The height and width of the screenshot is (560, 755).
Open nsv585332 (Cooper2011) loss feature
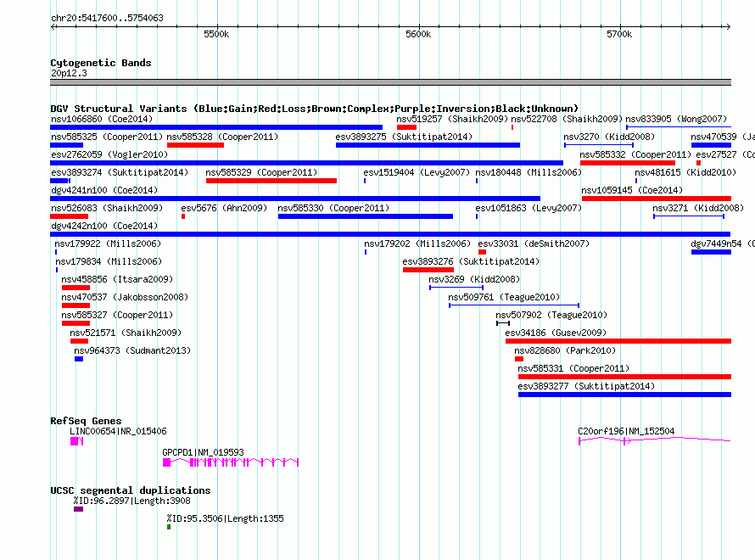(628, 163)
